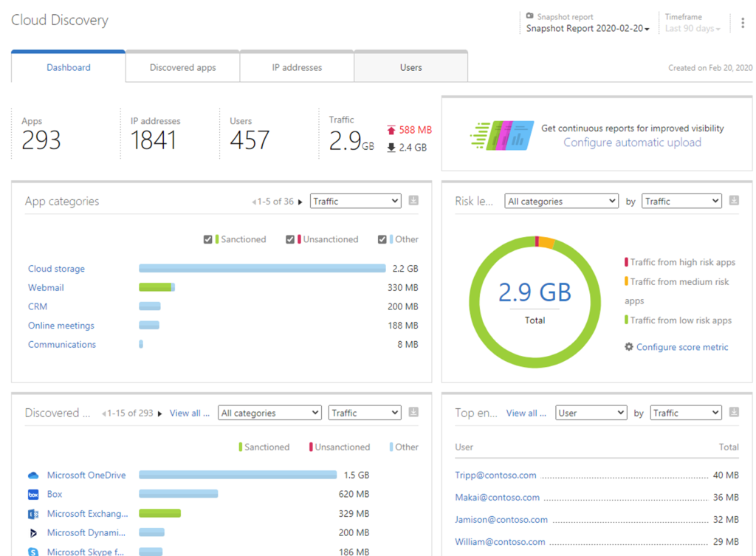The width and height of the screenshot is (756, 556).
Task: Open Top entities by Traffic dropdown
Action: [686, 413]
